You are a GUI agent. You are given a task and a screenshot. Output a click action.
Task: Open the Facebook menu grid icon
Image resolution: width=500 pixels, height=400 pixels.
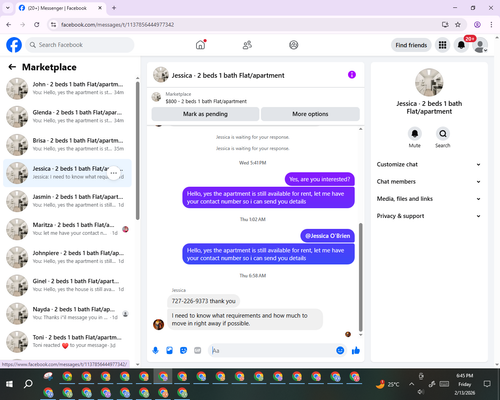pyautogui.click(x=442, y=45)
